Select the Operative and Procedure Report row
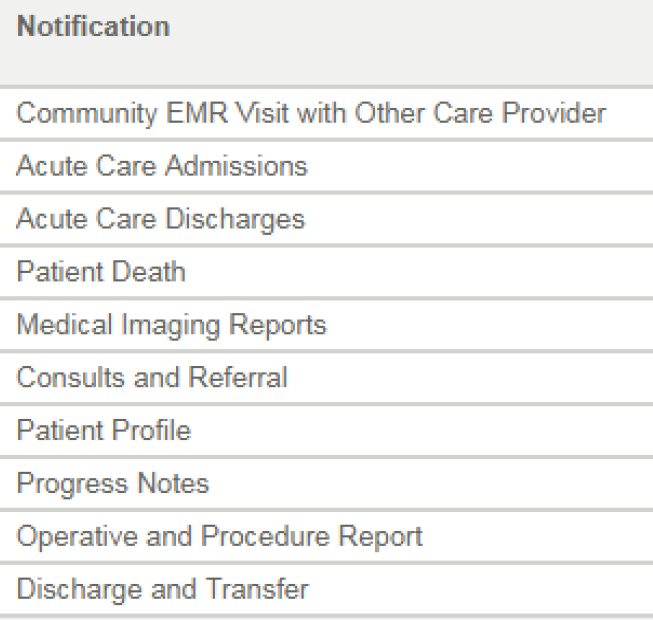This screenshot has height=620, width=653. point(219,536)
